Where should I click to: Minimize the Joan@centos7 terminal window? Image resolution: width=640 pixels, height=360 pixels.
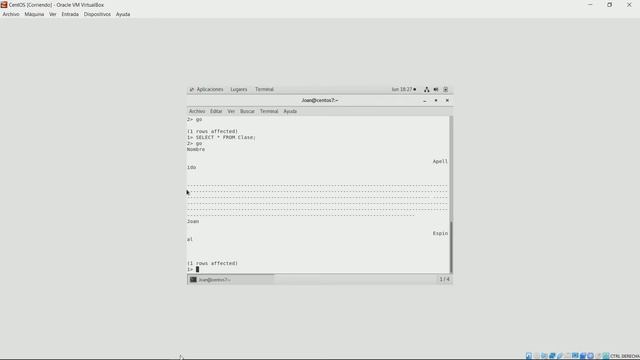(x=425, y=100)
